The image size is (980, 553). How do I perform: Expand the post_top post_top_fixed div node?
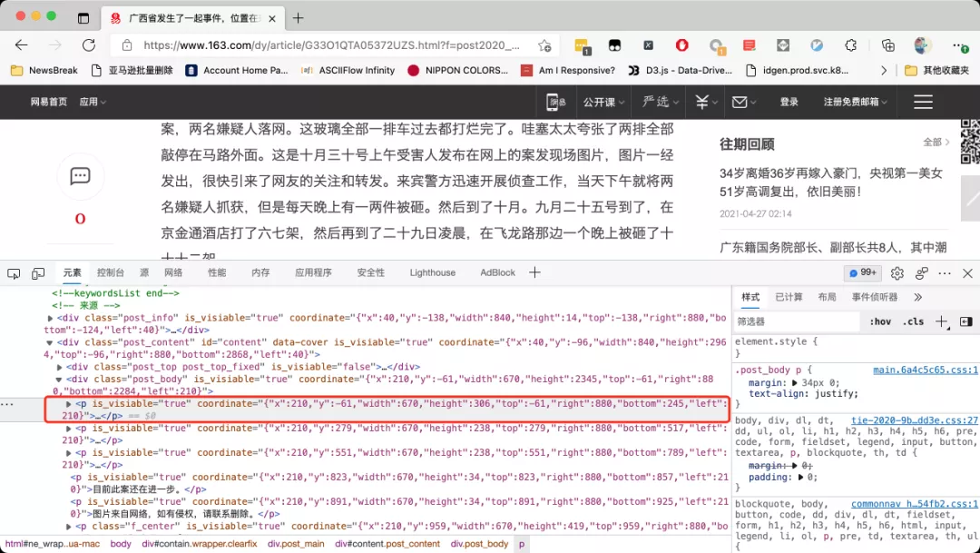59,367
